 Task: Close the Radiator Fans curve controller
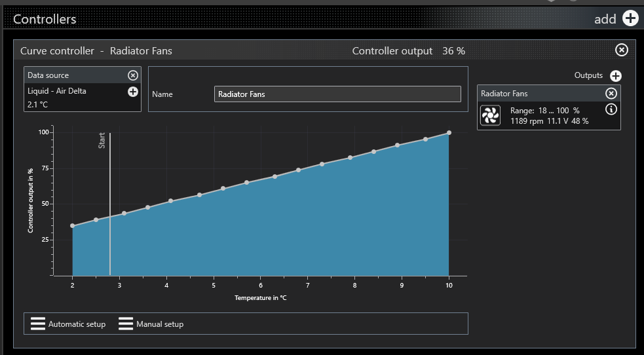(622, 50)
